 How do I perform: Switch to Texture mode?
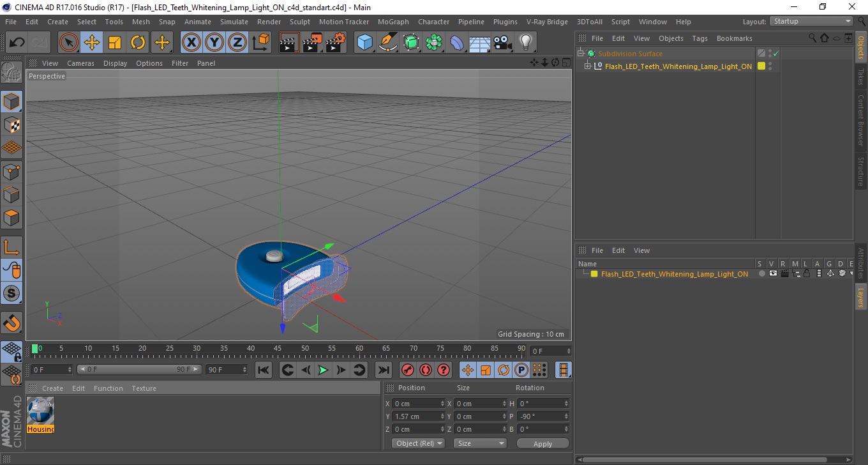(x=11, y=125)
